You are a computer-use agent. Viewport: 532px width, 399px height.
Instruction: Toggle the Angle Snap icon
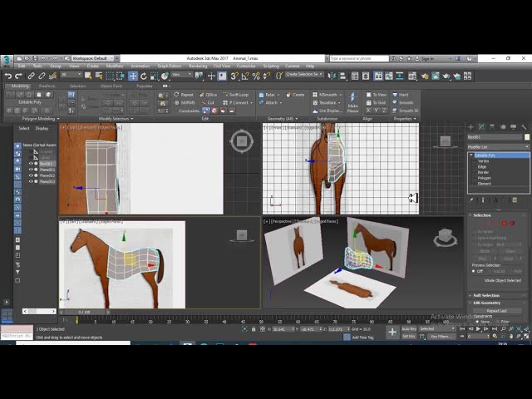pos(245,76)
